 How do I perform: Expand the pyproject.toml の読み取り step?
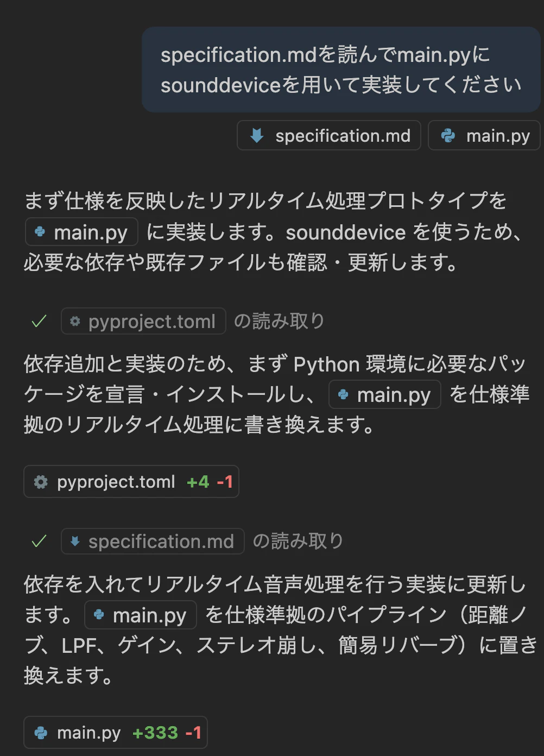pyautogui.click(x=143, y=321)
